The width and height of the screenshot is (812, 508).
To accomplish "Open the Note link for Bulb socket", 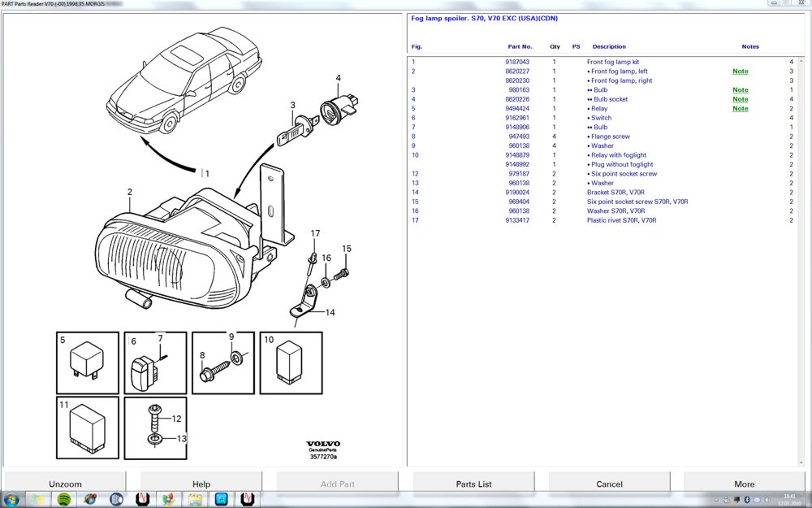I will (x=740, y=99).
